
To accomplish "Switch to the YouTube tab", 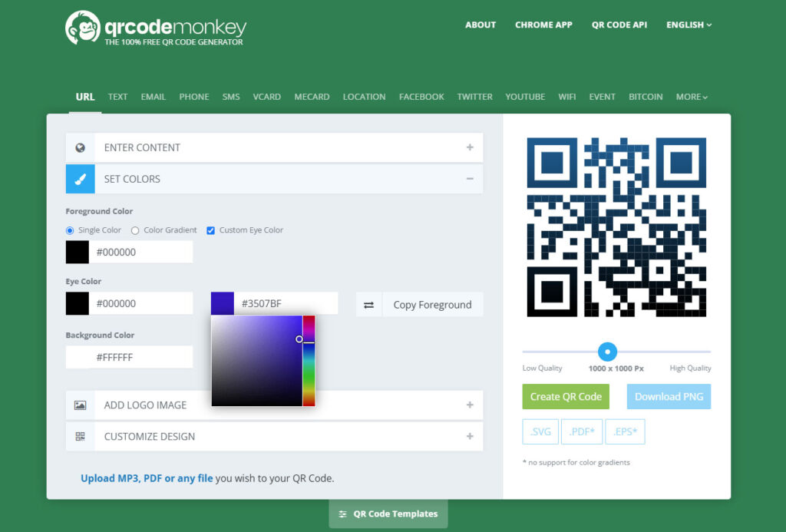I will coord(525,97).
